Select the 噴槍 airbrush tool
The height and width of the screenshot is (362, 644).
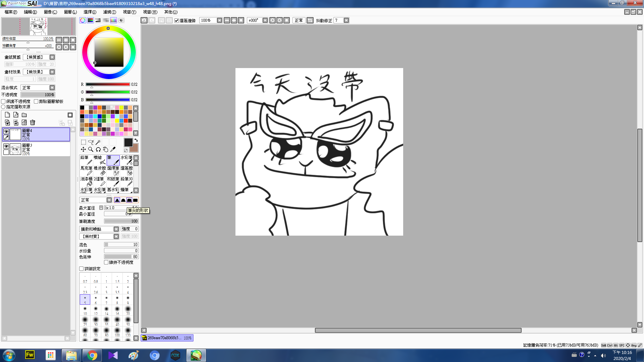(x=100, y=160)
